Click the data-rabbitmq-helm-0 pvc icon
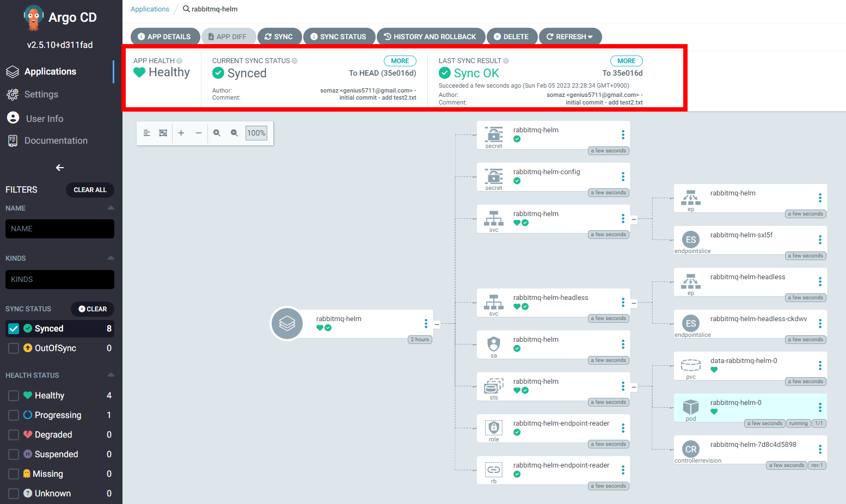846x504 pixels. [x=691, y=365]
